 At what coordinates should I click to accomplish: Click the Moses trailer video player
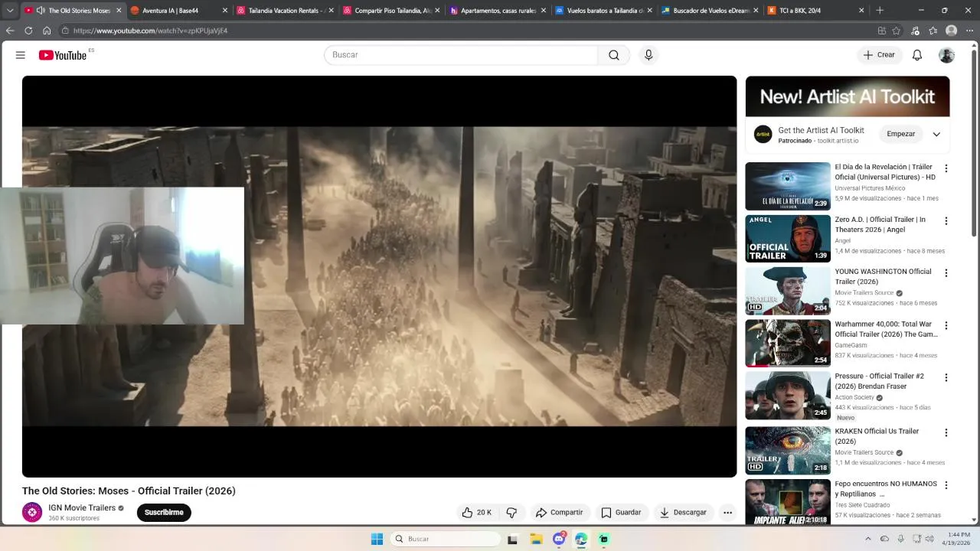[x=379, y=276]
